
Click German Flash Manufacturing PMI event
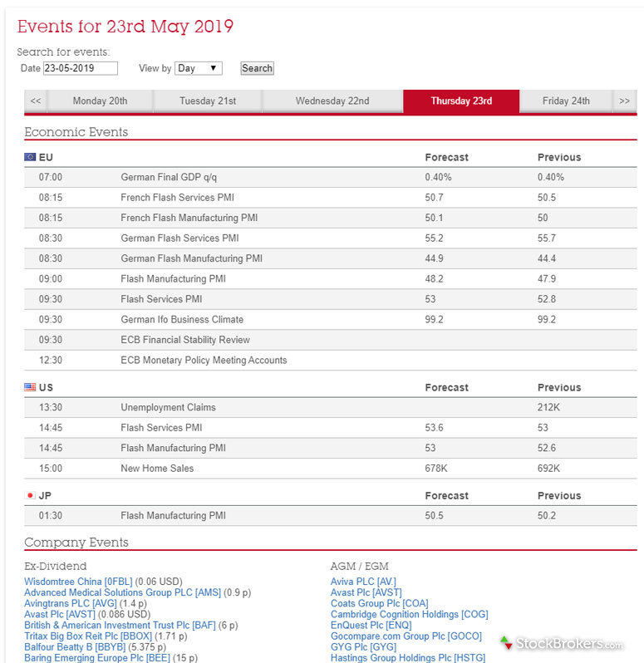click(192, 258)
